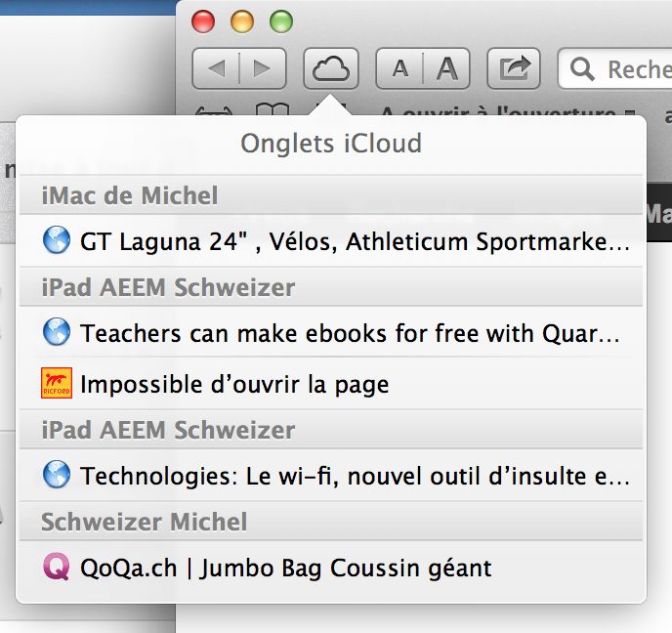Open the Share button in toolbar
672x633 pixels.
[x=514, y=68]
